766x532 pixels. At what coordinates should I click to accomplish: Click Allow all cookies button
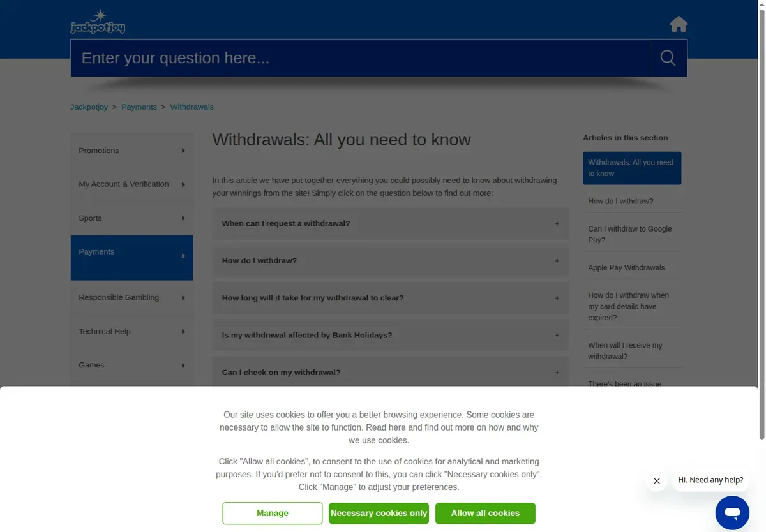(485, 514)
